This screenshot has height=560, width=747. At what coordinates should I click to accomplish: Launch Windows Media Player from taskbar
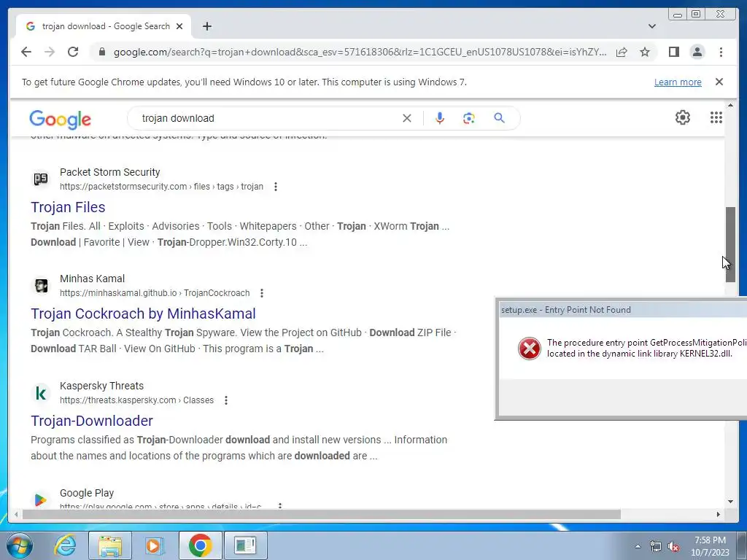154,545
